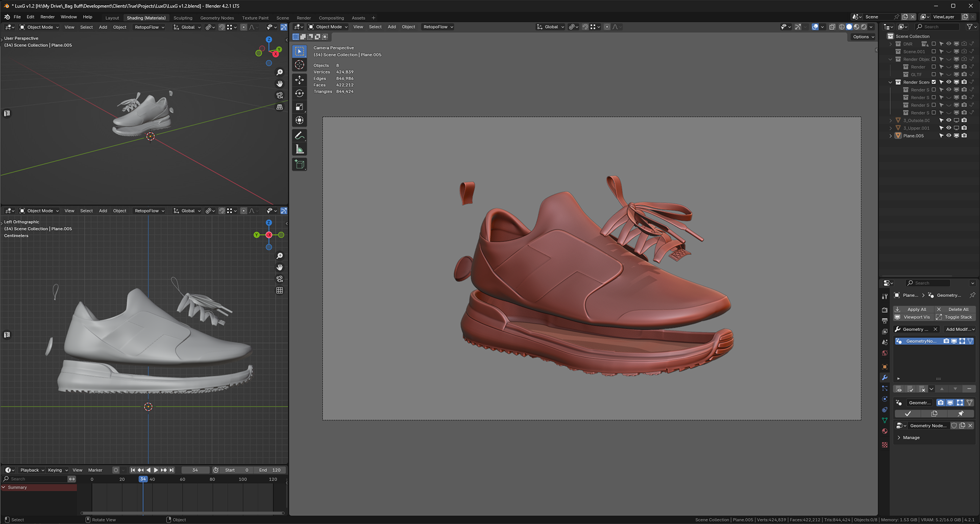This screenshot has width=980, height=524.
Task: Switch to the Geometry Nodes workspace tab
Action: [217, 18]
